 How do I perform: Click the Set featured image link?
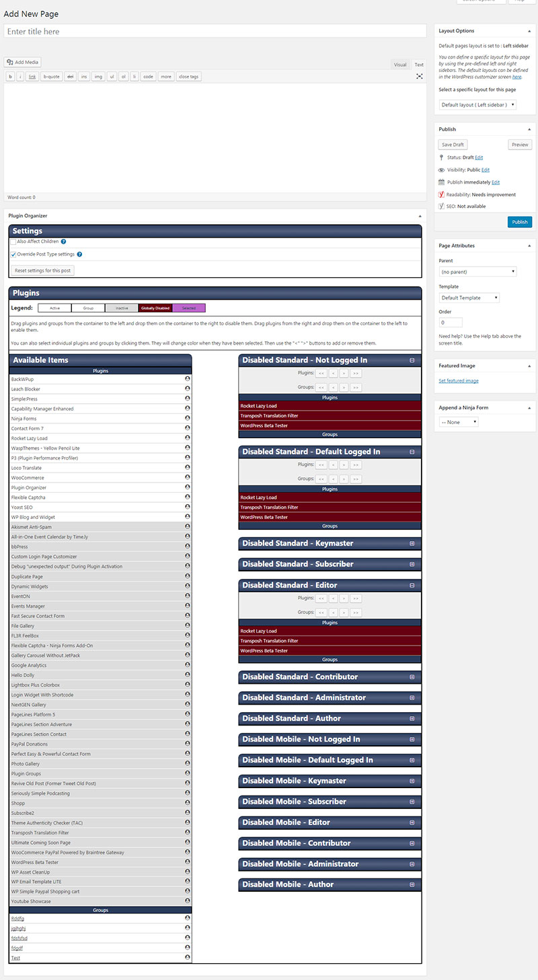point(459,381)
